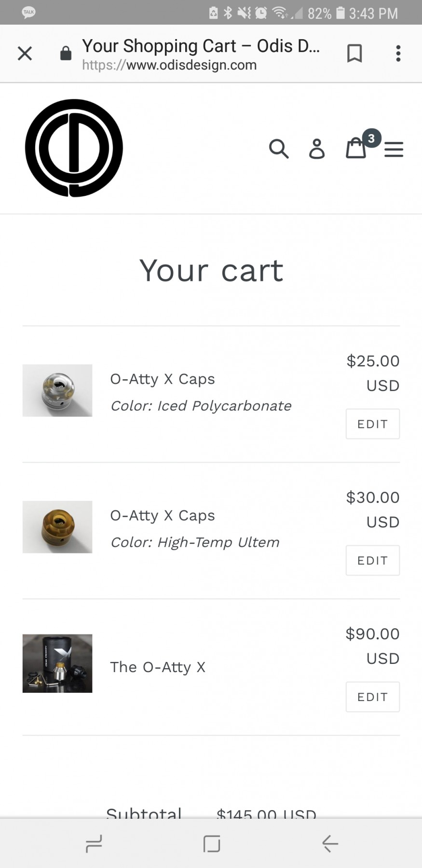Screen dimensions: 422x868
Task: Open The O-Atty X product link
Action: click(x=158, y=667)
